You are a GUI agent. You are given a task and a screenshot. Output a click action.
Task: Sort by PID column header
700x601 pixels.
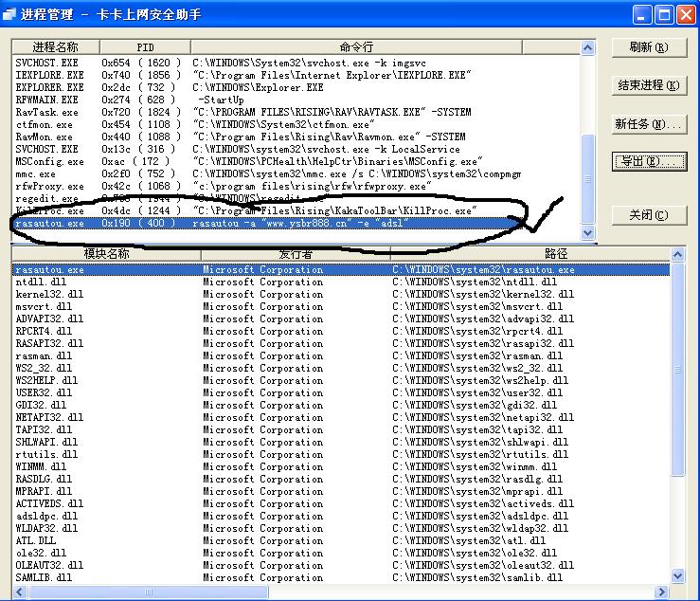coord(145,46)
